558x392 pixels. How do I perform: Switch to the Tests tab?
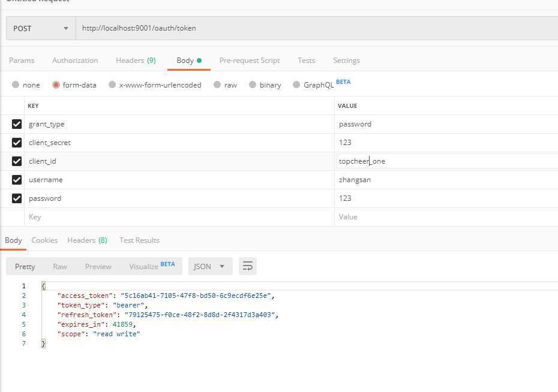pos(307,61)
